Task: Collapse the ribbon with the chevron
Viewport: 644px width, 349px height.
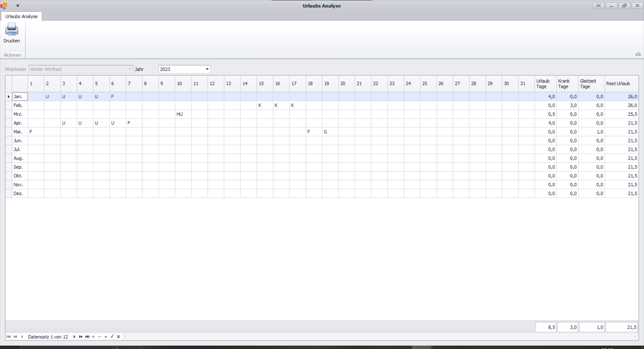Action: 638,54
